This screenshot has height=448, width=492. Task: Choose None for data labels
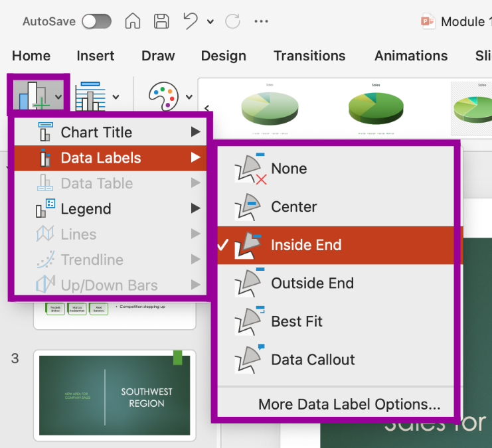coord(335,169)
